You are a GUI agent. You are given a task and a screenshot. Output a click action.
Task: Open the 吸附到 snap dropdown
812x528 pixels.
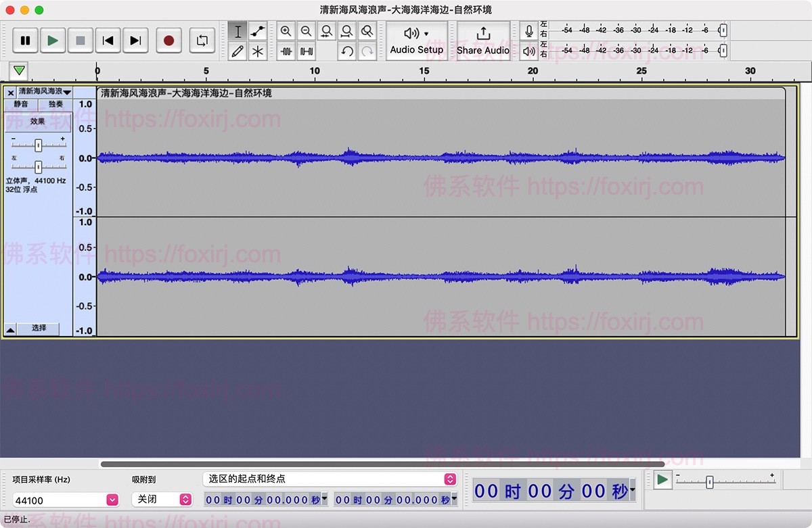point(161,499)
